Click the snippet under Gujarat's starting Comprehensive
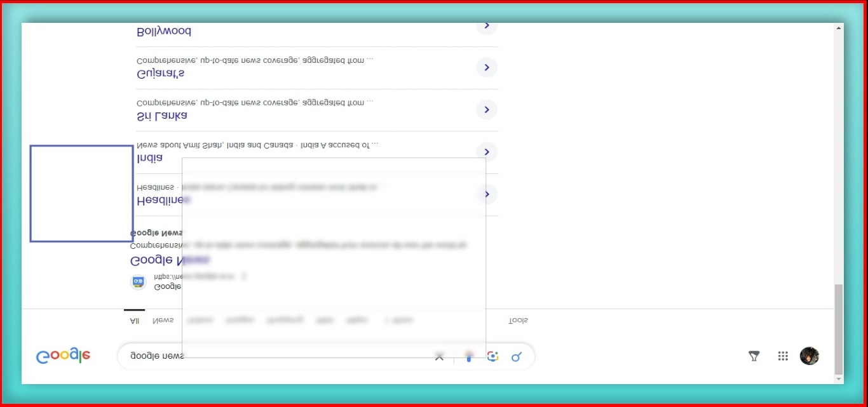Screen dimensions: 868x407 [x=255, y=60]
